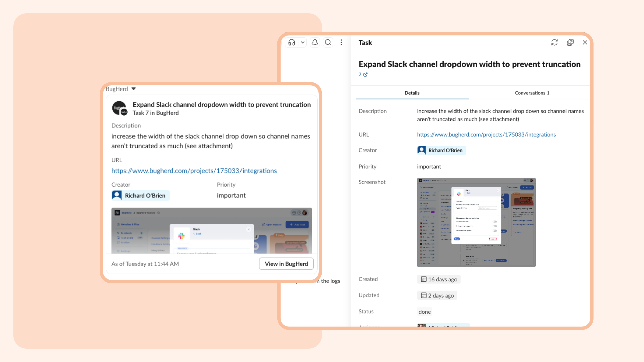Refresh the Task panel
This screenshot has width=644, height=362.
tap(554, 42)
